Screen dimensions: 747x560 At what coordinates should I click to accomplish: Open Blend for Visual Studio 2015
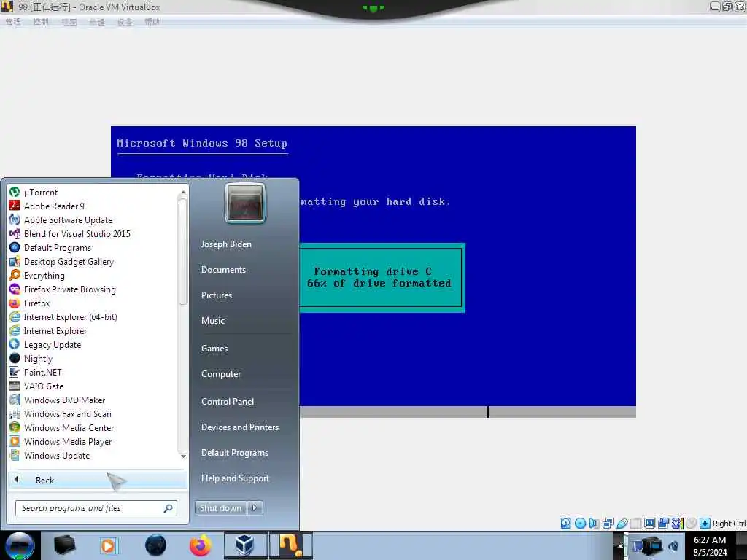(69, 234)
